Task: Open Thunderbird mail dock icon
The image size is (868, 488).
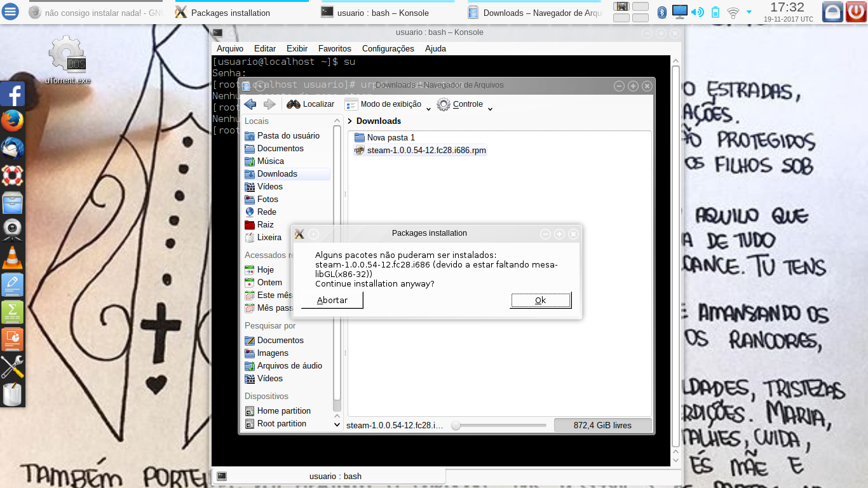Action: coord(12,148)
